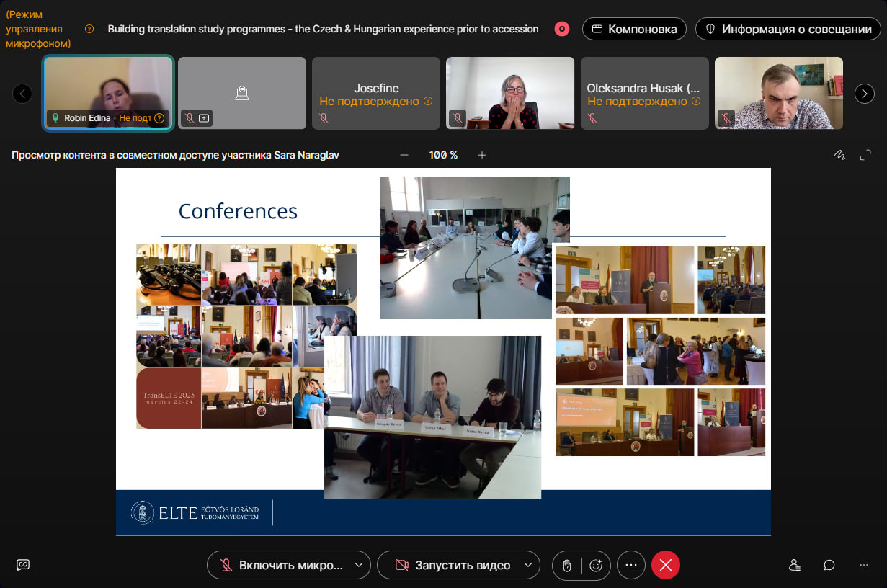This screenshot has width=887, height=588.
Task: Open the annotation squiggle tool
Action: [839, 155]
